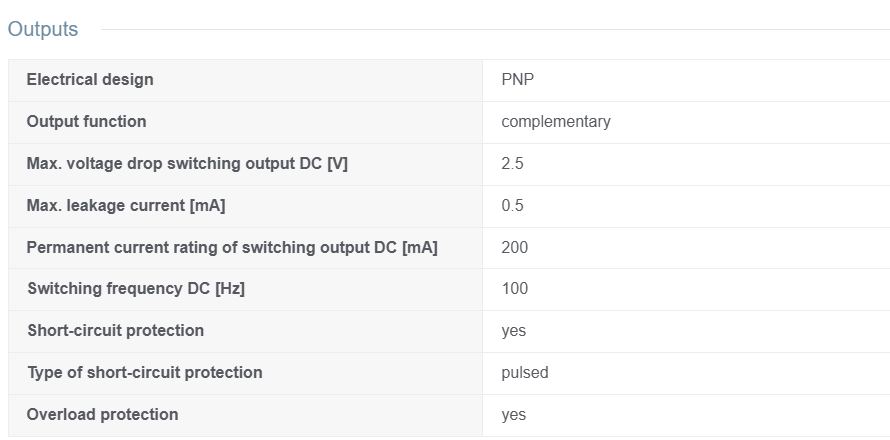Select Overload protection row label
890x440 pixels.
[x=102, y=414]
